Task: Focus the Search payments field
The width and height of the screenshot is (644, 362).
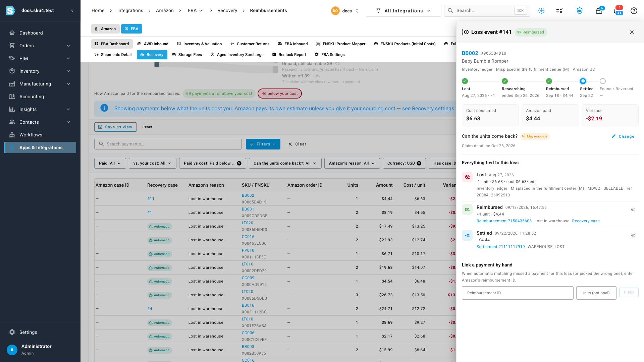Action: point(168,144)
